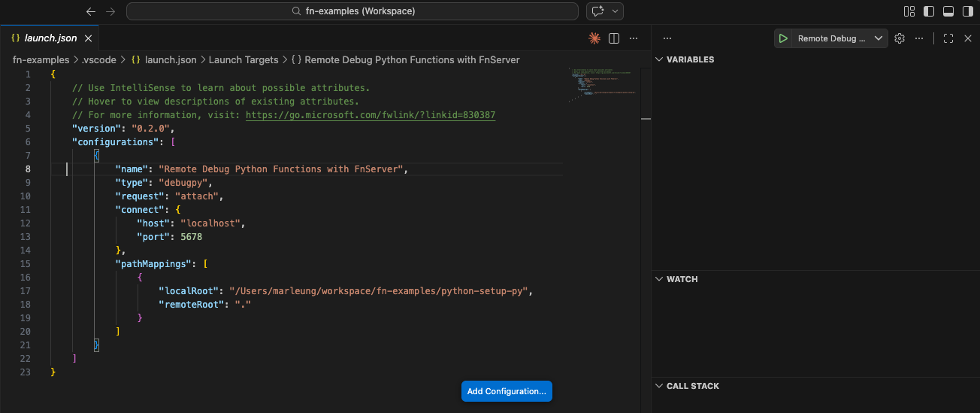Click the fn-examples (Workspace) search box
Viewport: 980px width, 413px height.
352,11
